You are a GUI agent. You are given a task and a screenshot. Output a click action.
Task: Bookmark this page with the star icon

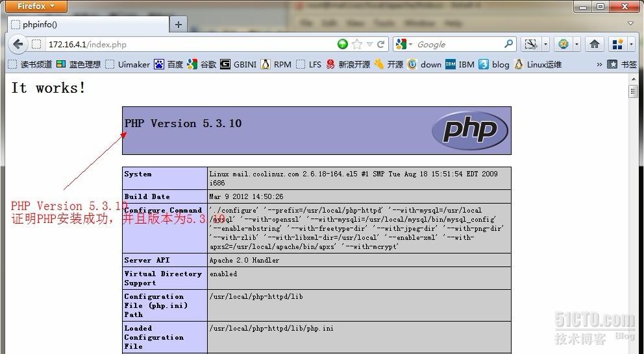[x=357, y=44]
